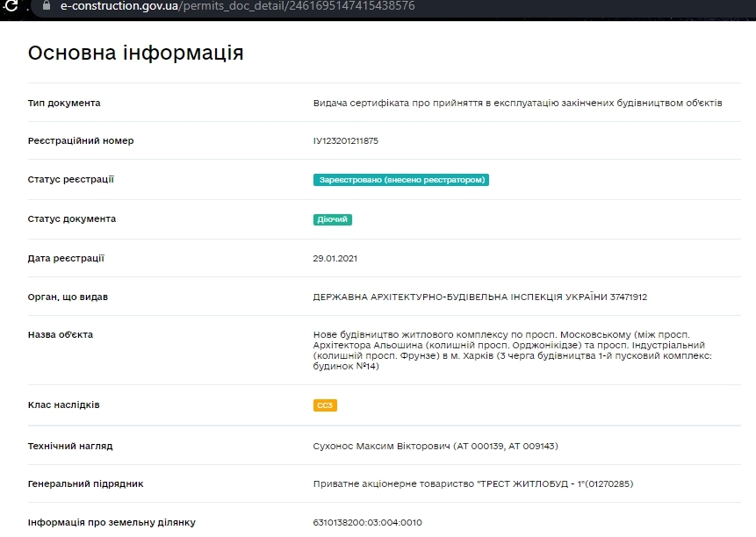756x537 pixels.
Task: Select registration number ІУ123201211875
Action: tap(346, 140)
